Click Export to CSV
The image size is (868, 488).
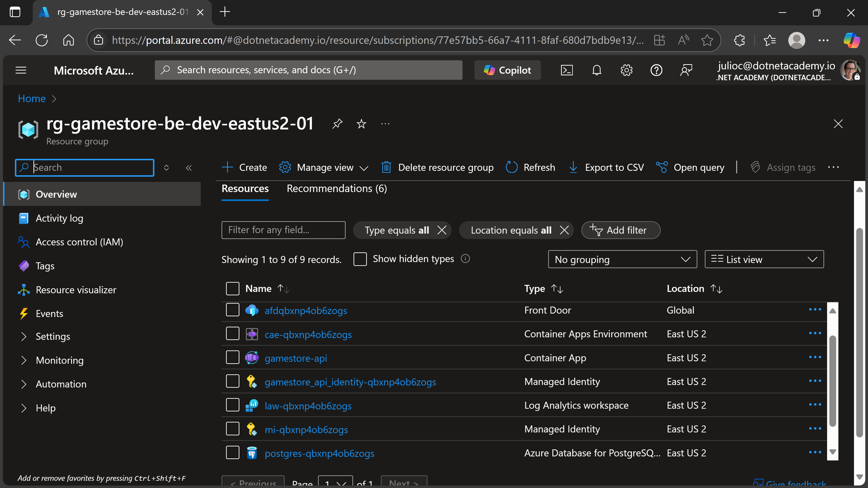click(606, 167)
